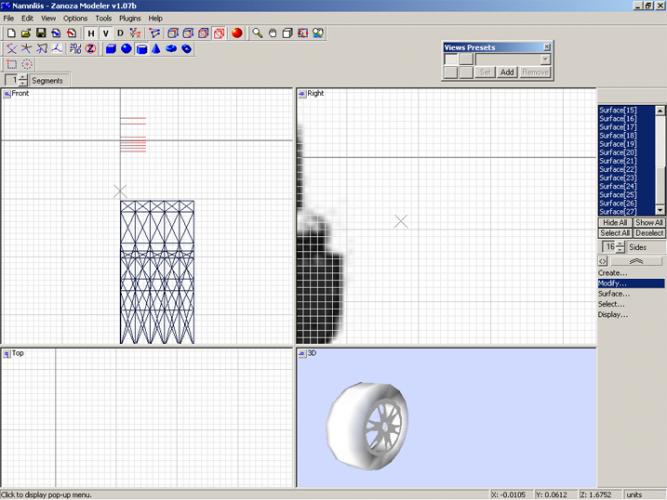
Task: Open the Front viewport pop-up menu
Action: click(7, 94)
